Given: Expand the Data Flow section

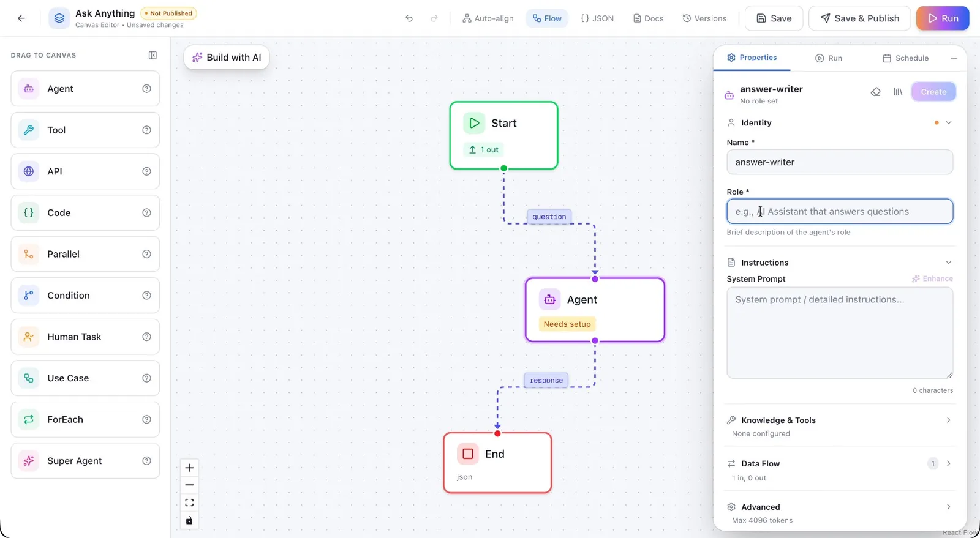Looking at the screenshot, I should pyautogui.click(x=949, y=463).
